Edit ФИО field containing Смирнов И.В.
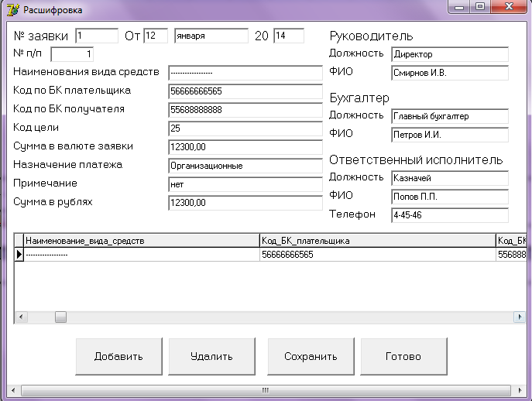 tap(450, 73)
